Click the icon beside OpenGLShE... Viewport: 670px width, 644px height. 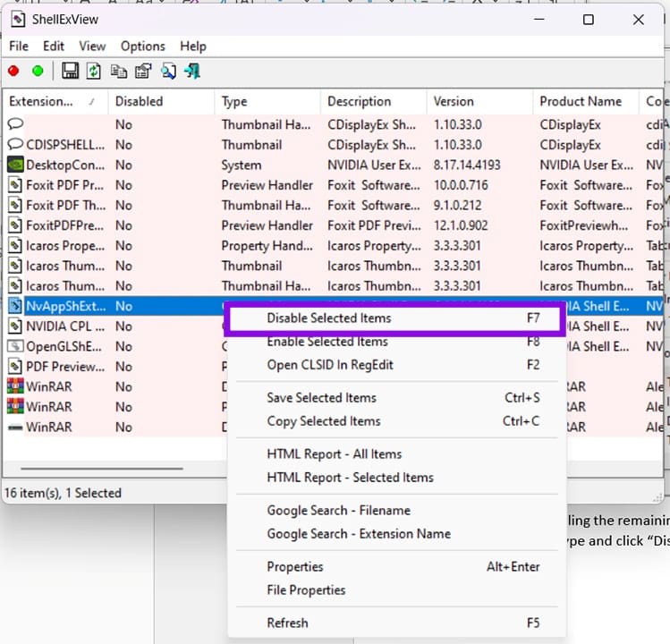coord(15,346)
